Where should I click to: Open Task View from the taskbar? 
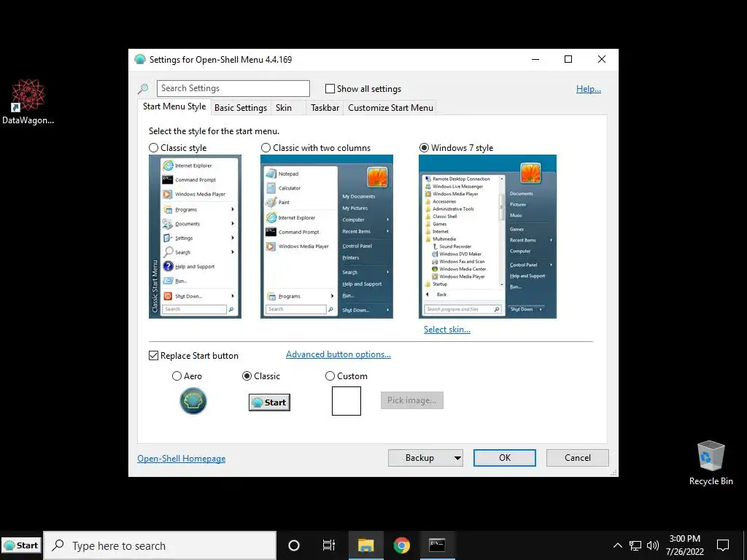click(x=329, y=545)
